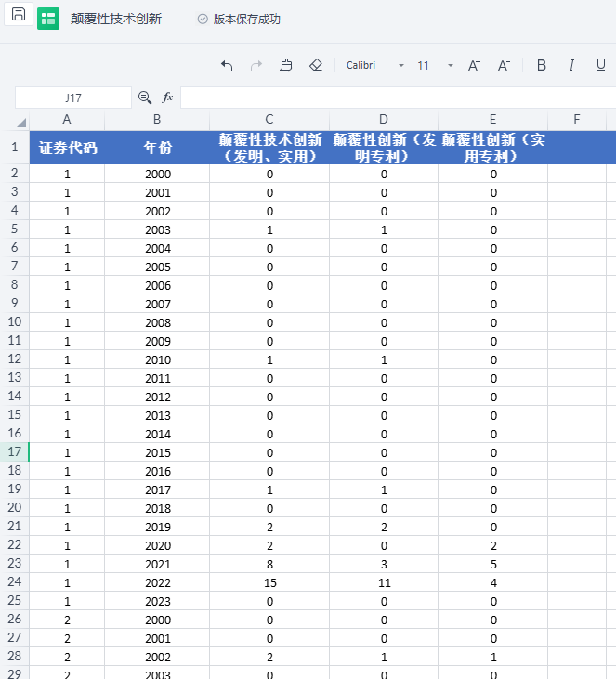Click the fx insert function icon
The image size is (616, 679).
[x=167, y=98]
